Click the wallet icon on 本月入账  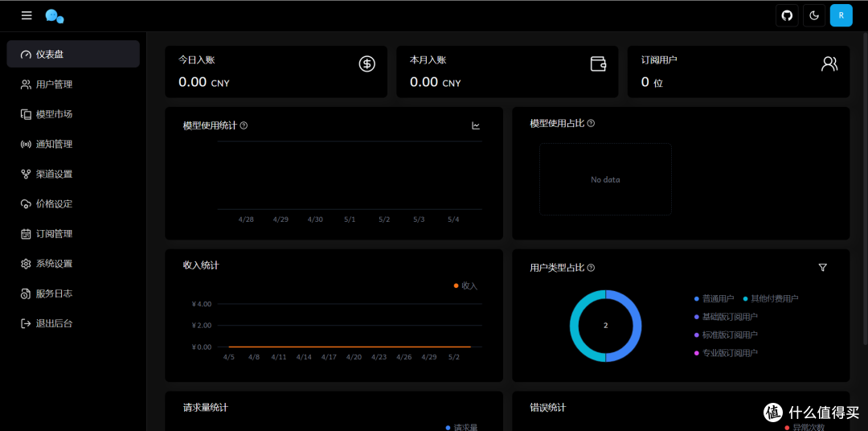click(x=598, y=64)
